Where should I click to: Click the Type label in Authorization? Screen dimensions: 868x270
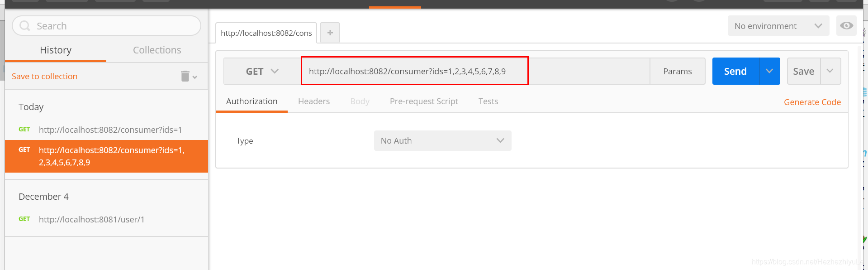click(245, 141)
